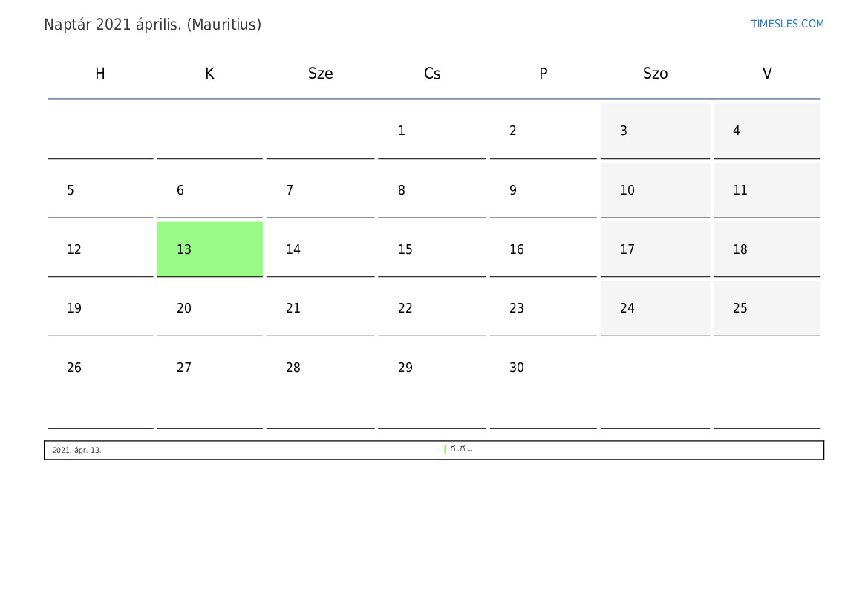Click the holiday name text in the legend
868x614 pixels.
pyautogui.click(x=461, y=448)
